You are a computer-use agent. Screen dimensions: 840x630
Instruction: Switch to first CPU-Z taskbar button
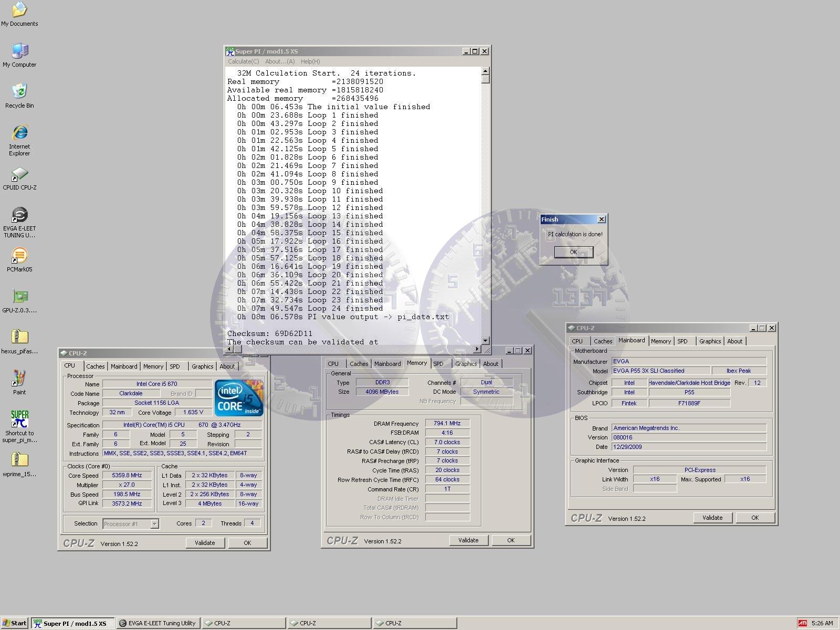[243, 623]
